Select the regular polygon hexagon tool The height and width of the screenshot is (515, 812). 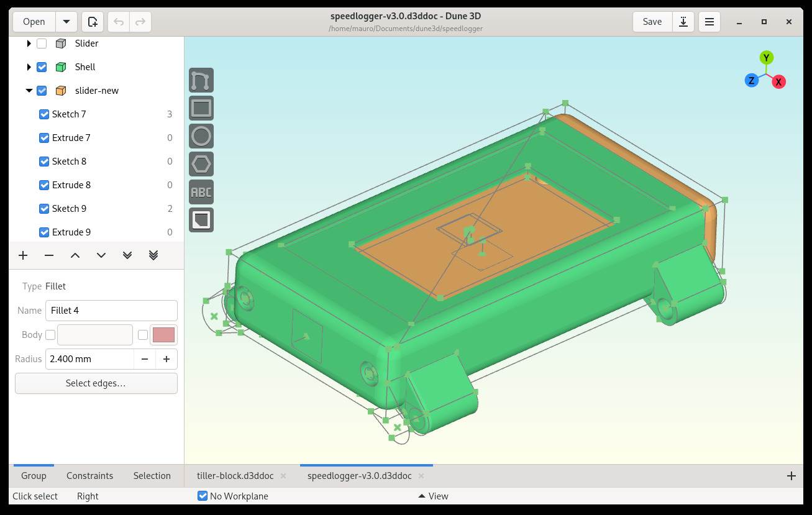201,164
